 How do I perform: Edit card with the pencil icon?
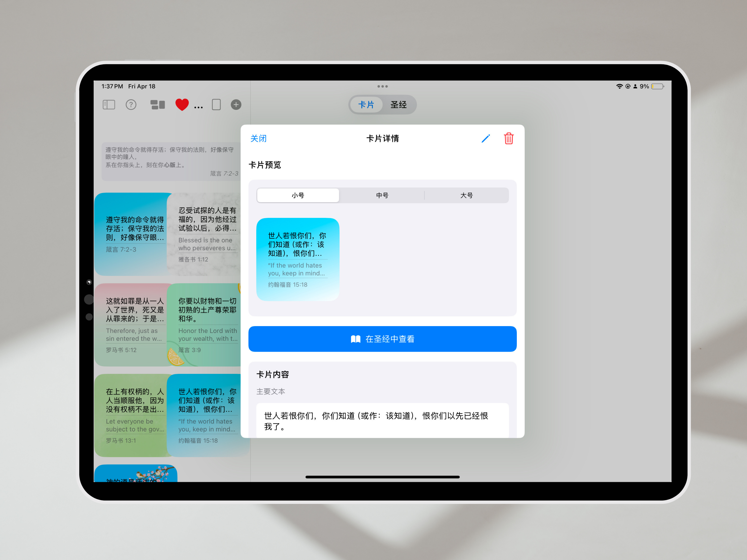(486, 138)
